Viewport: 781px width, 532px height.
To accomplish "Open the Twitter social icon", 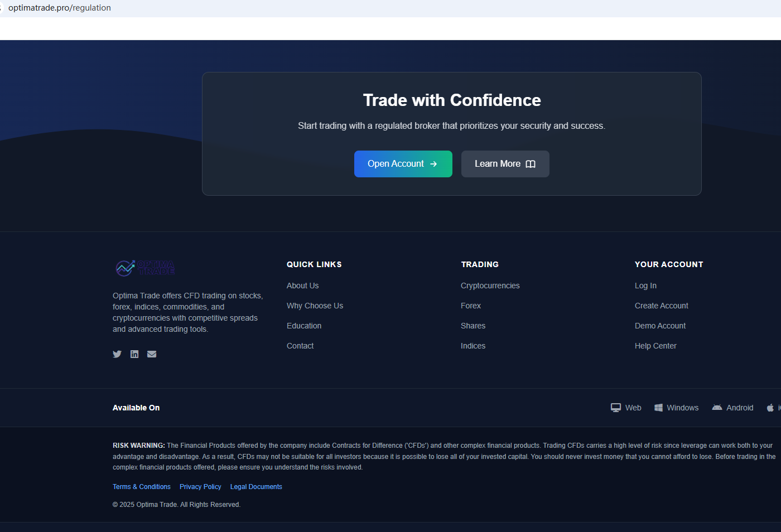I will click(117, 354).
